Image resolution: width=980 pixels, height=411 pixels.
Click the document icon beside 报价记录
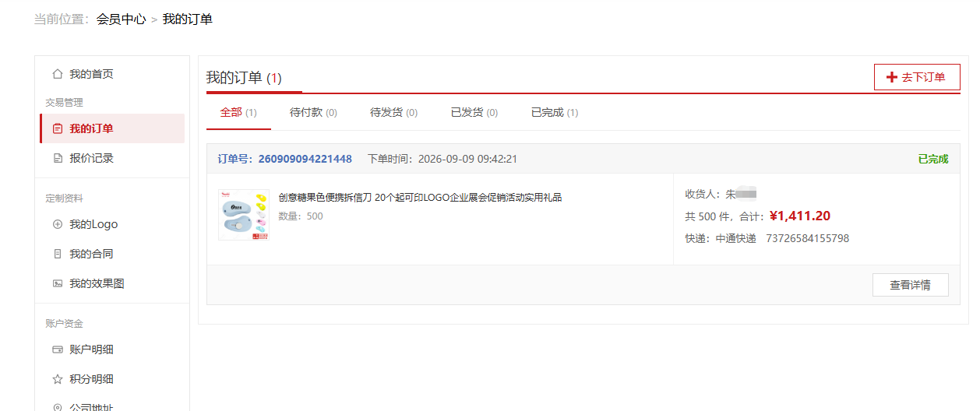(x=57, y=158)
